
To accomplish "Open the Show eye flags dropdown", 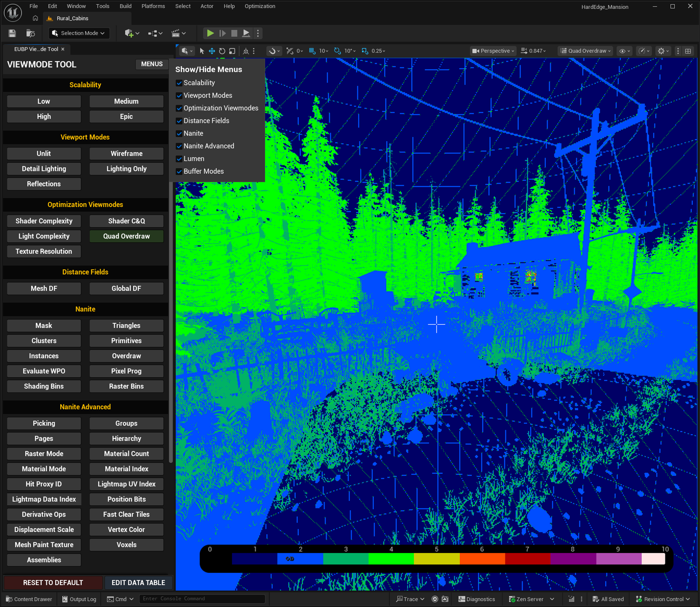I will point(625,51).
